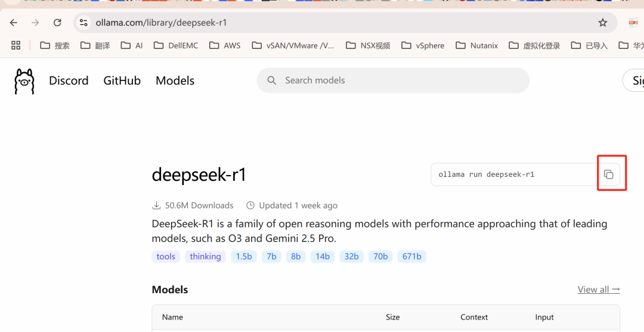
Task: Click the download icon beside 50.6M Downloads
Action: tap(156, 205)
